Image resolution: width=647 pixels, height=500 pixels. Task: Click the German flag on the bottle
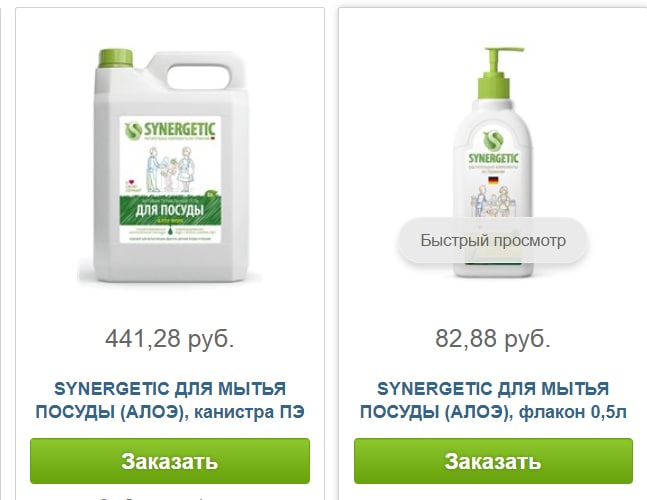[x=494, y=180]
